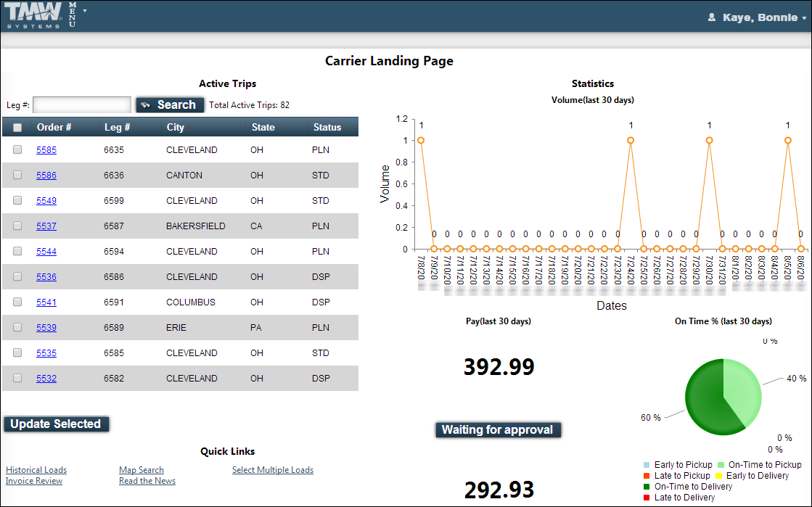The width and height of the screenshot is (812, 507).
Task: Sort by the Status column header
Action: point(327,127)
